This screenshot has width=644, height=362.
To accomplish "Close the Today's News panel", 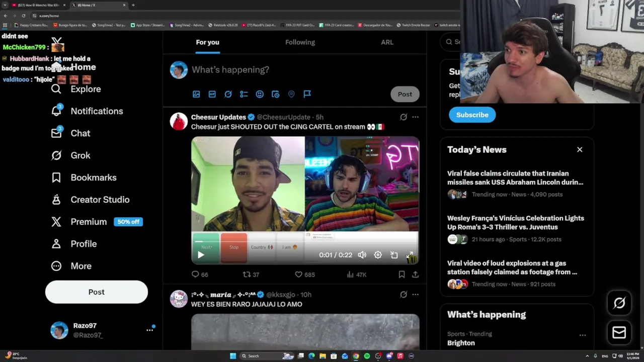I will (x=580, y=150).
